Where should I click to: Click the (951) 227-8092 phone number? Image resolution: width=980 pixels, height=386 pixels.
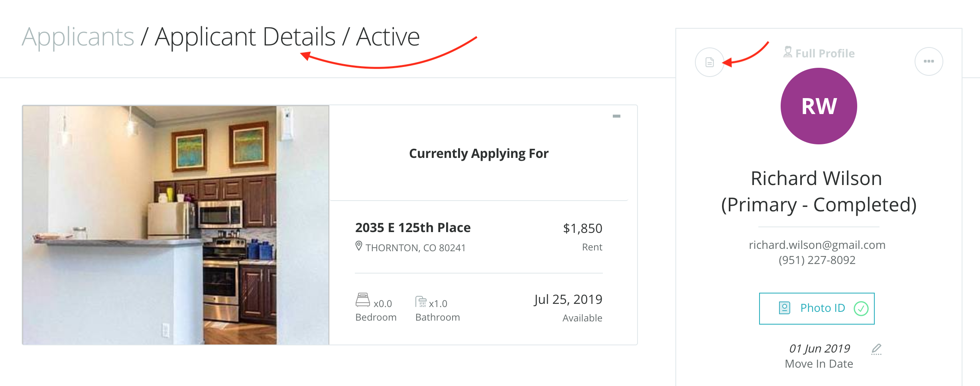pyautogui.click(x=817, y=260)
